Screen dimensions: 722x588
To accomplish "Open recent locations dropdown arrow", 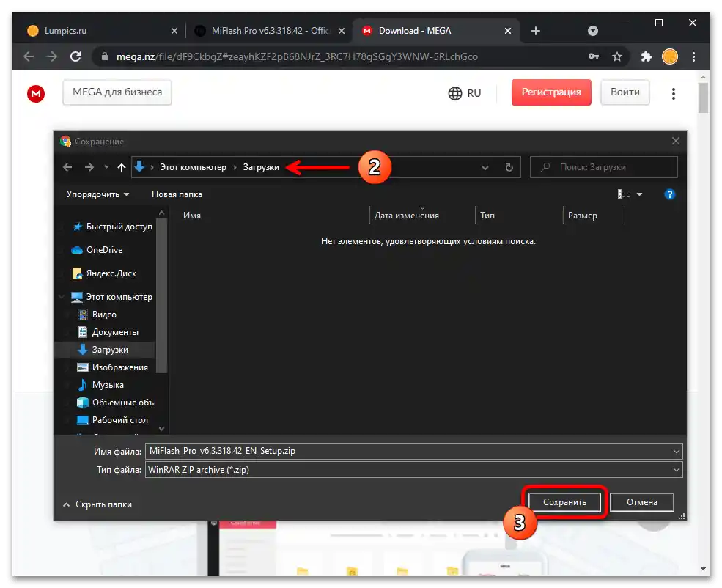I will (x=106, y=167).
